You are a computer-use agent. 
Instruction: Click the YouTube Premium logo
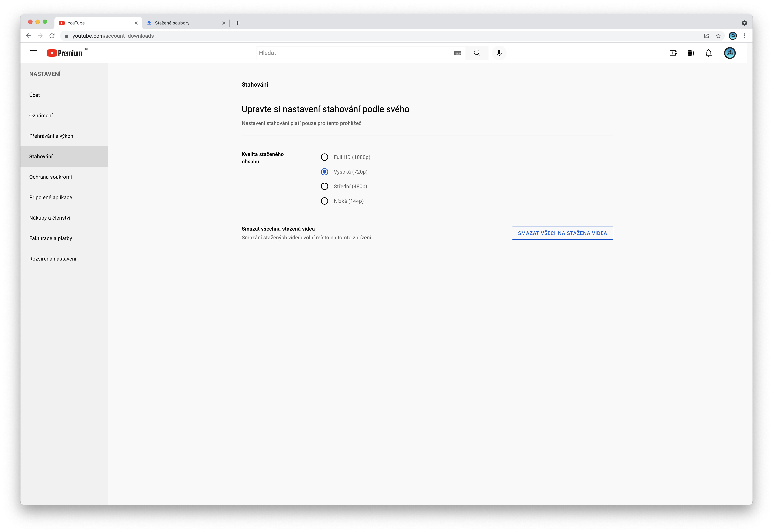(x=65, y=53)
